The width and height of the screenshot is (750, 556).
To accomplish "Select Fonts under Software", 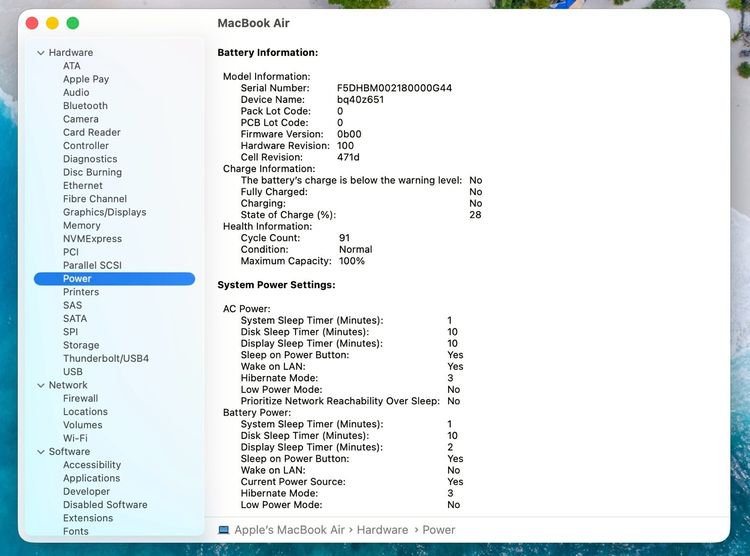I will (76, 532).
